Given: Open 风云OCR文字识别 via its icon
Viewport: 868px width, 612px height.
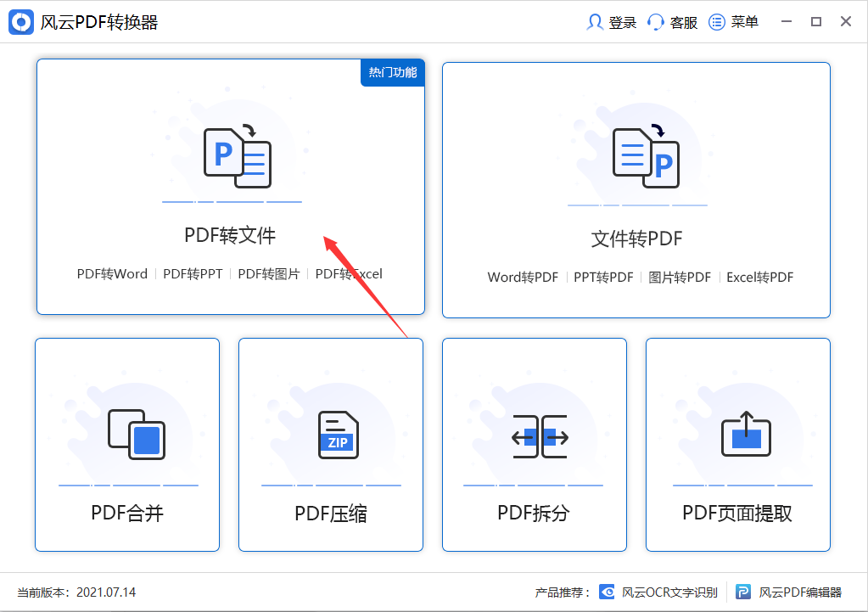Looking at the screenshot, I should (x=606, y=592).
